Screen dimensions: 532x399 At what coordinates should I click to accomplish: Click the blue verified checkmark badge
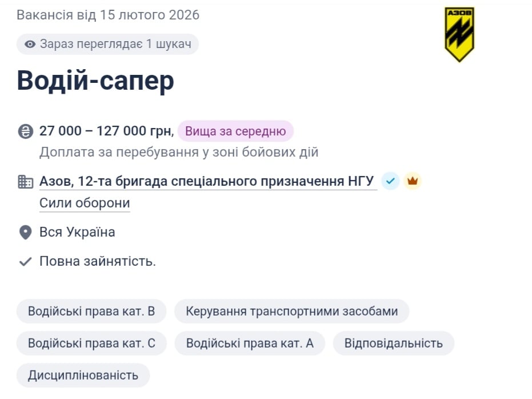pos(390,181)
